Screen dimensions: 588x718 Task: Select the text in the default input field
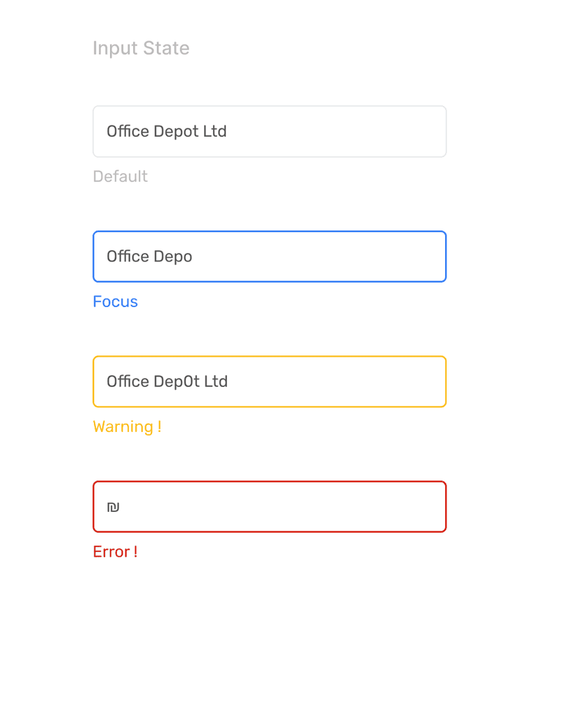(x=166, y=131)
